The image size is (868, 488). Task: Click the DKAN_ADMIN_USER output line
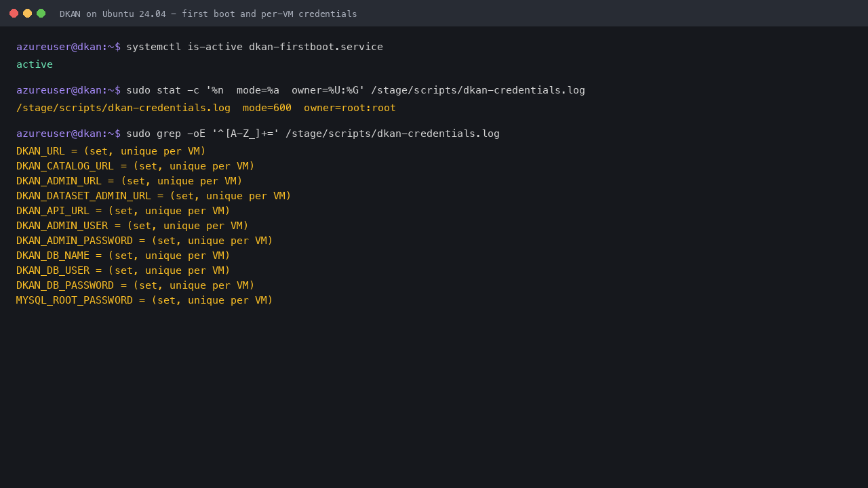pos(132,226)
